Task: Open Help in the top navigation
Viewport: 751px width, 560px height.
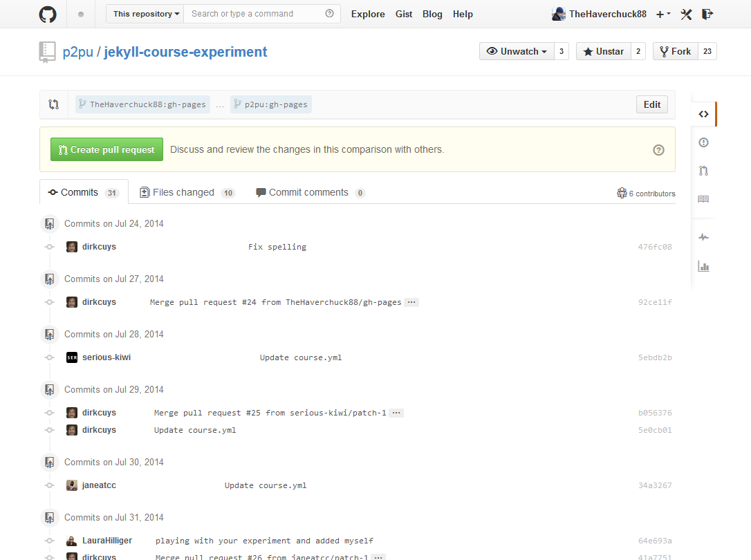Action: pos(463,14)
